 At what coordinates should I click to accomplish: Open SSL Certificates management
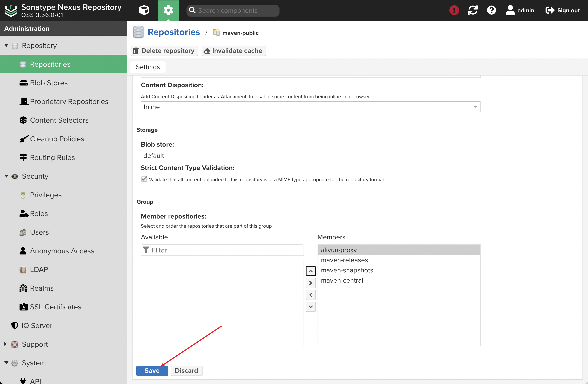click(56, 307)
